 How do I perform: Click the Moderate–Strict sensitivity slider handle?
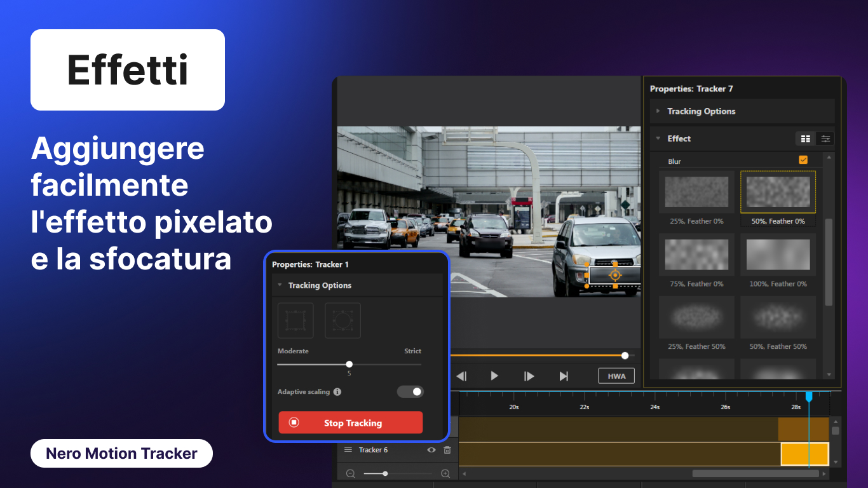[349, 364]
